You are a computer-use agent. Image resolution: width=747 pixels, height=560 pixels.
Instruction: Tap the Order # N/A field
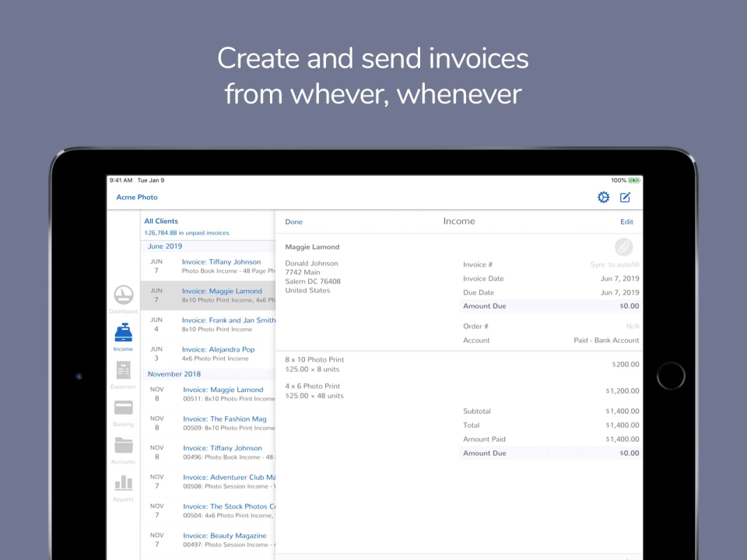(551, 326)
